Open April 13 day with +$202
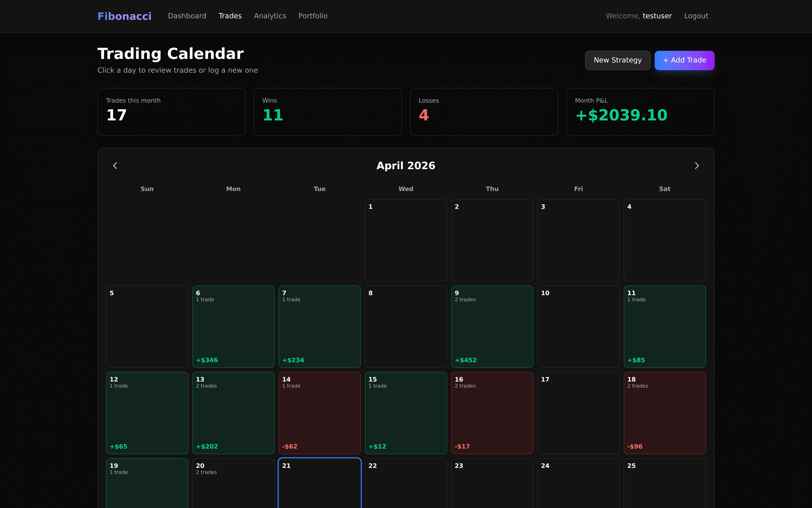 pos(233,413)
